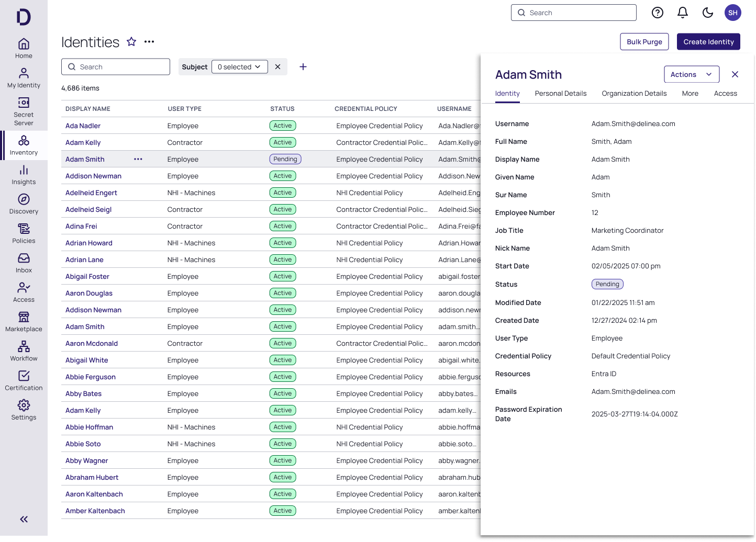
Task: Switch to Personal Details tab
Action: pos(561,94)
